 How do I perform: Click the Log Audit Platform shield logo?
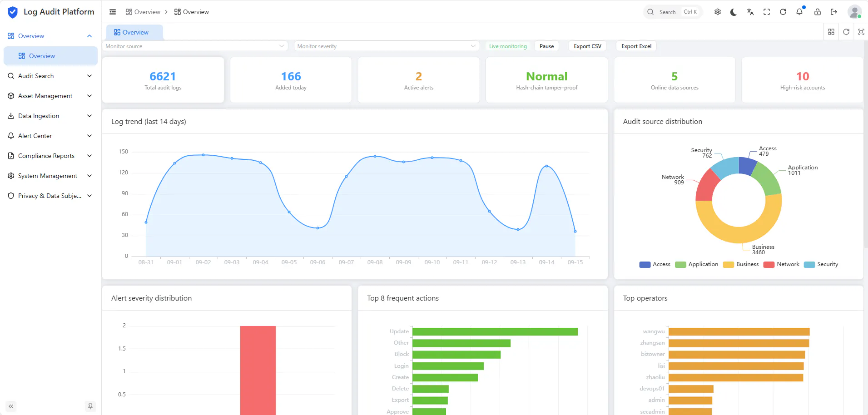tap(13, 12)
